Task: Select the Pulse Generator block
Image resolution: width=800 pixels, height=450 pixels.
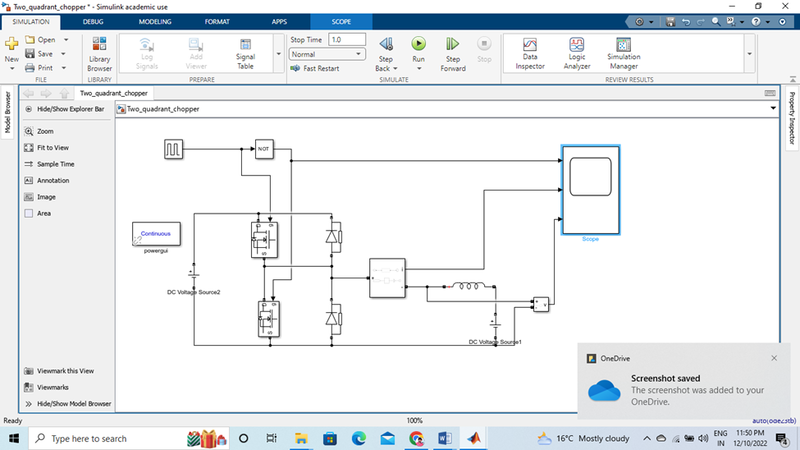Action: click(x=173, y=149)
